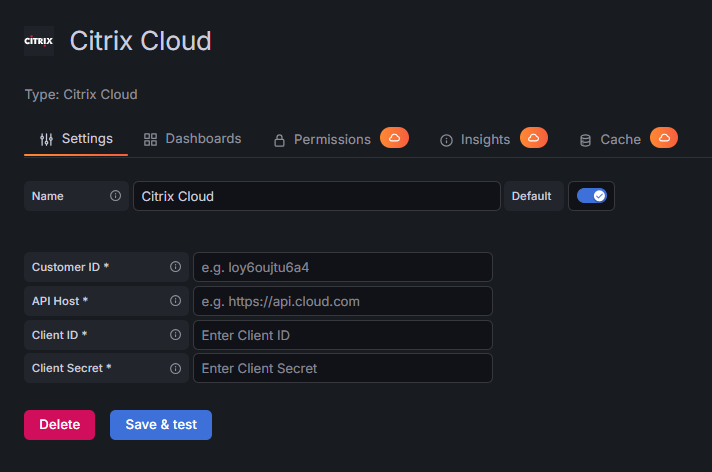
Task: Click the info icon for Client ID
Action: [175, 335]
